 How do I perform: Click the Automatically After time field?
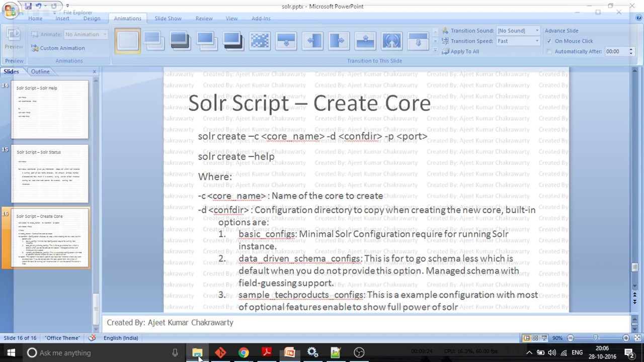(616, 51)
